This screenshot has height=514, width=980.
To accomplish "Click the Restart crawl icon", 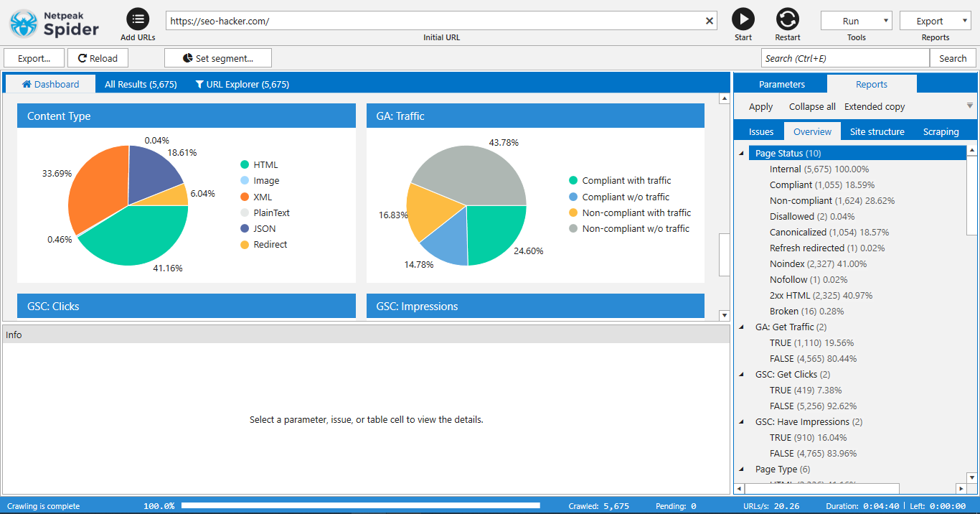I will [787, 19].
